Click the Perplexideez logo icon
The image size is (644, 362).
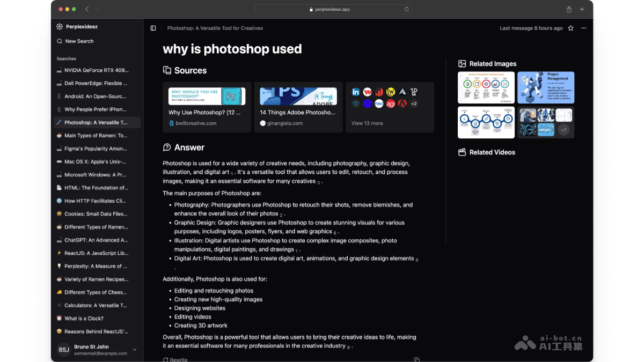(60, 26)
